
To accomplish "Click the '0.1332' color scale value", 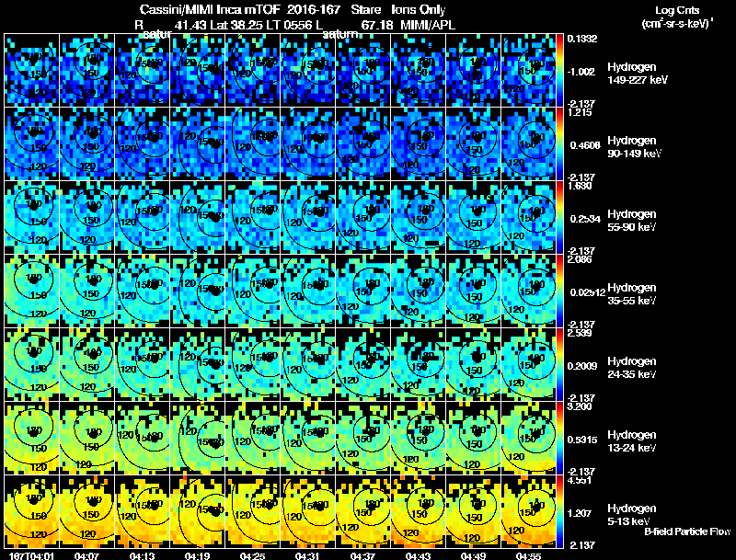I will 582,39.
